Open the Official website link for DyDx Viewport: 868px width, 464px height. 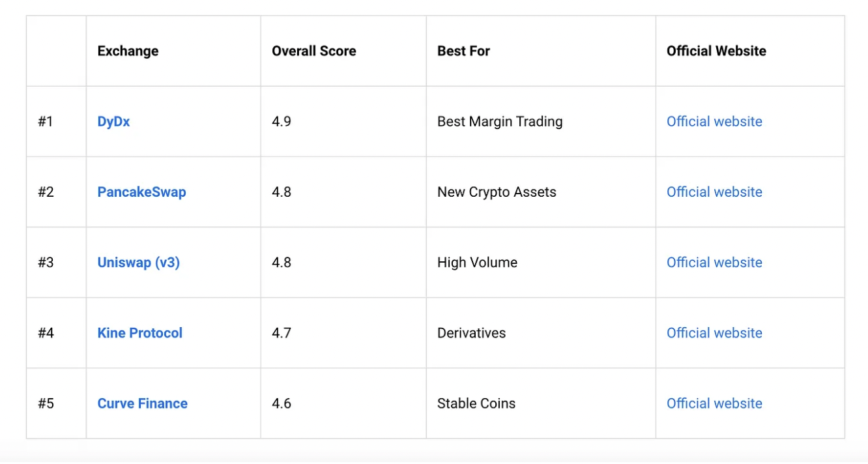(714, 122)
